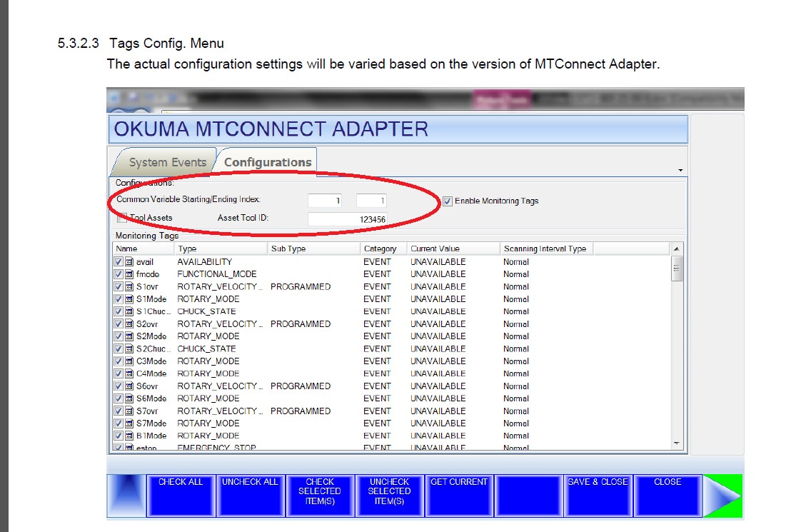Select the AVAILABILITY type cell
The width and height of the screenshot is (791, 532).
pyautogui.click(x=205, y=262)
